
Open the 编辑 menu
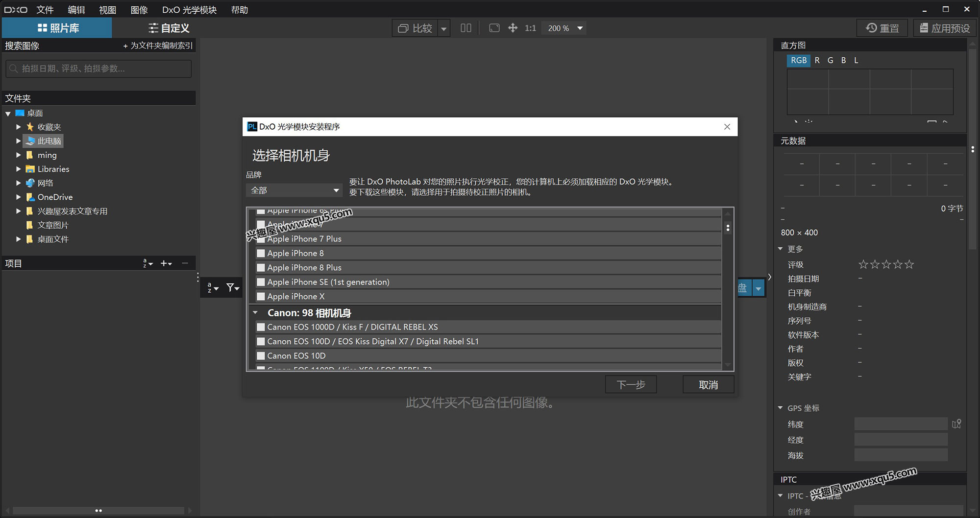pos(76,10)
